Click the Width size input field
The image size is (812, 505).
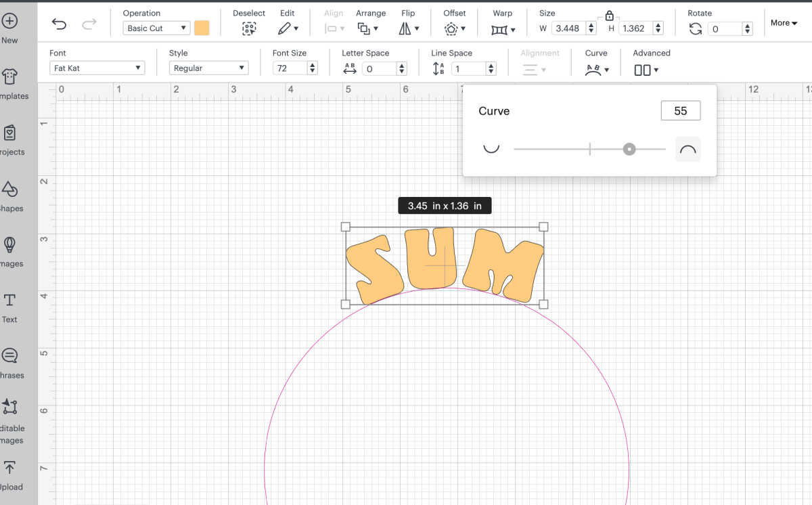pyautogui.click(x=568, y=28)
